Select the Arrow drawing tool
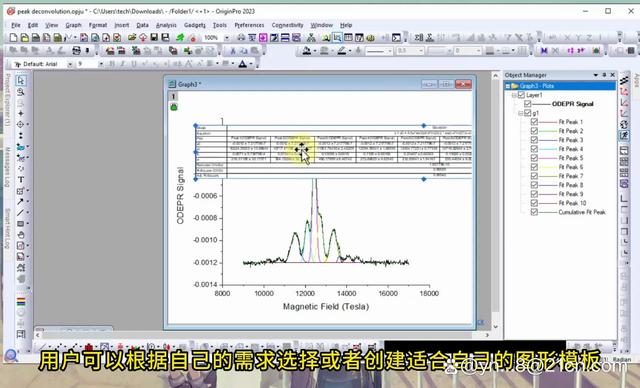The image size is (640, 388). [20, 202]
